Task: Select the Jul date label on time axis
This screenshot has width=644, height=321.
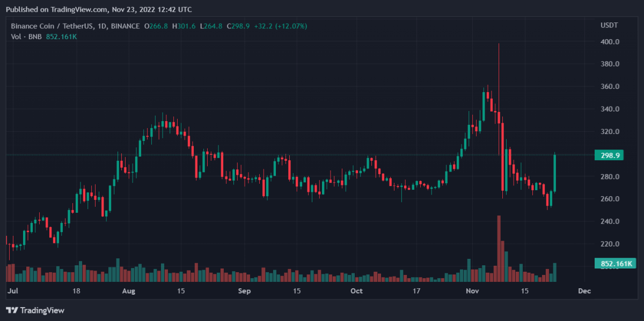Action: [x=12, y=291]
